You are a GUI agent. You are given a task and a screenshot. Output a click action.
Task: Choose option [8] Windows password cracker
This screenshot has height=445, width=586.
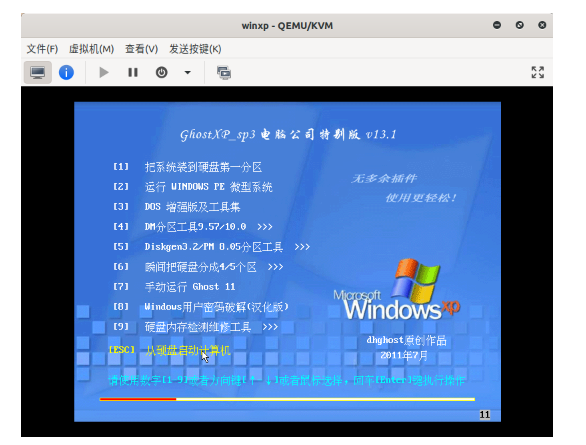click(x=201, y=307)
